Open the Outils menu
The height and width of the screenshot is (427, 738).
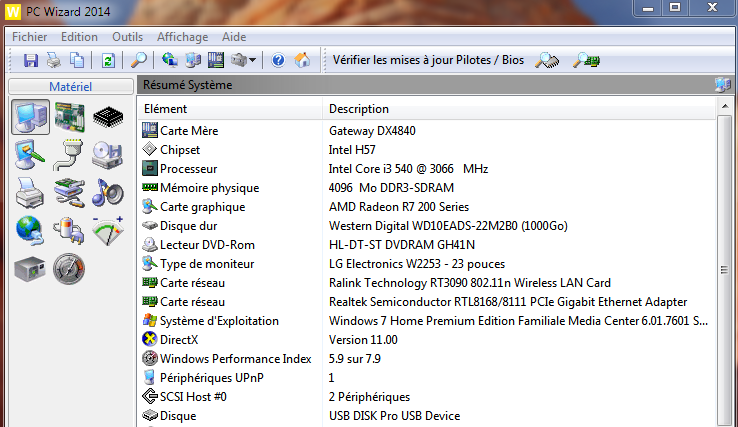(x=128, y=37)
